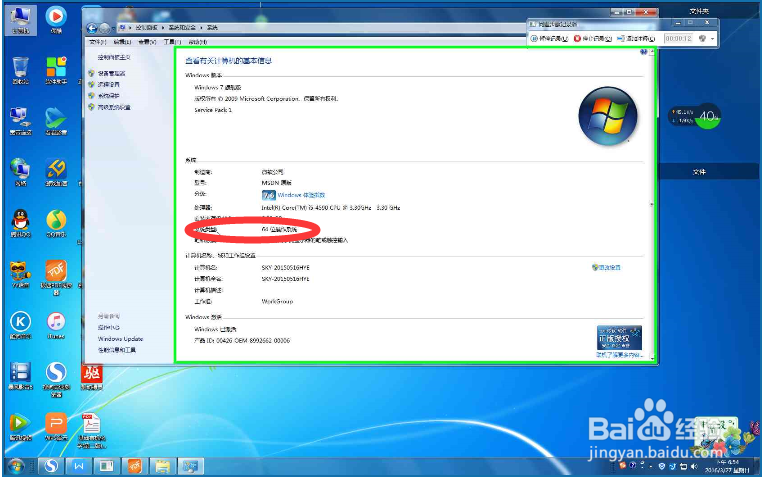This screenshot has width=766, height=480.
Task: Click the System window vertical scrollbar
Action: click(x=652, y=204)
